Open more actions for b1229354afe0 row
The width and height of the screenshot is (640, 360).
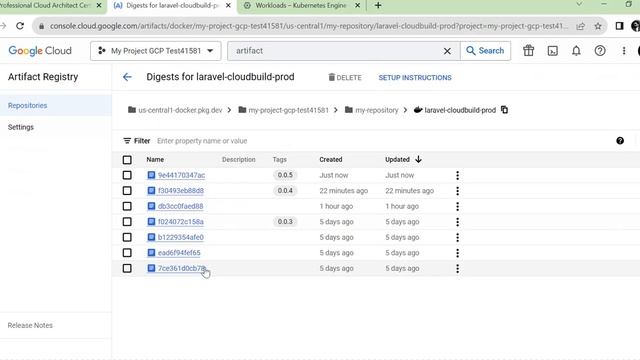(458, 237)
